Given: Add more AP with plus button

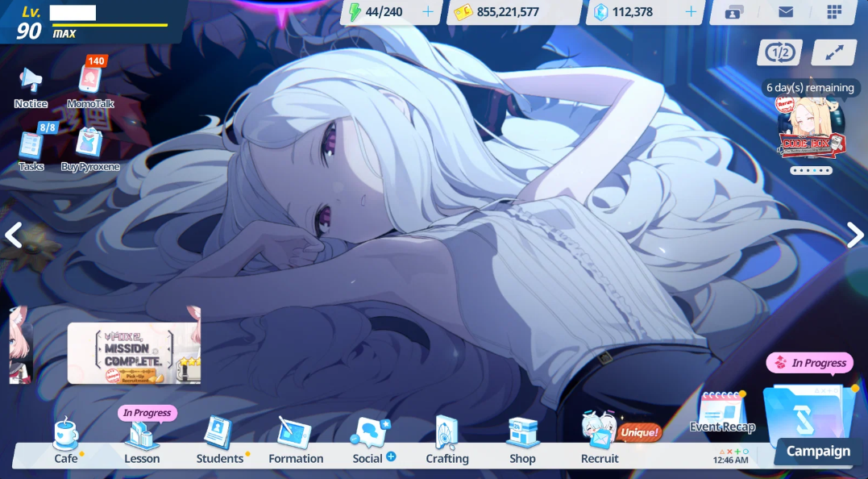Looking at the screenshot, I should click(428, 11).
